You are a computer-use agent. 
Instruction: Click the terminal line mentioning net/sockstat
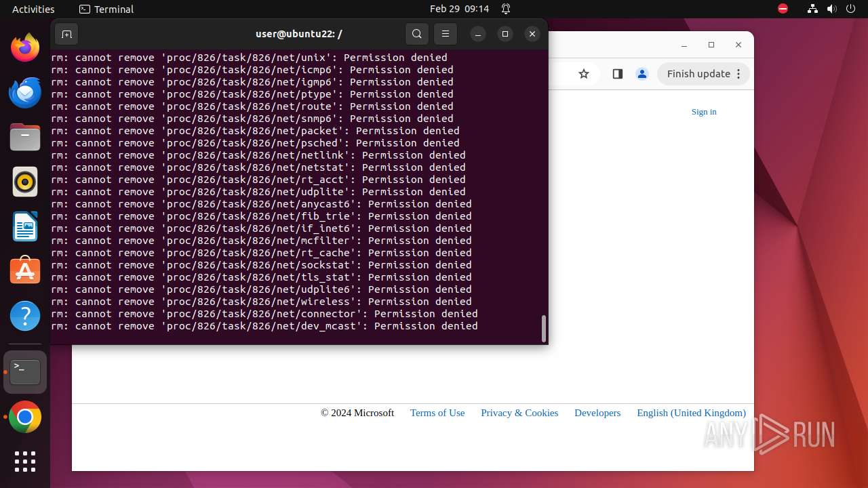coord(262,265)
